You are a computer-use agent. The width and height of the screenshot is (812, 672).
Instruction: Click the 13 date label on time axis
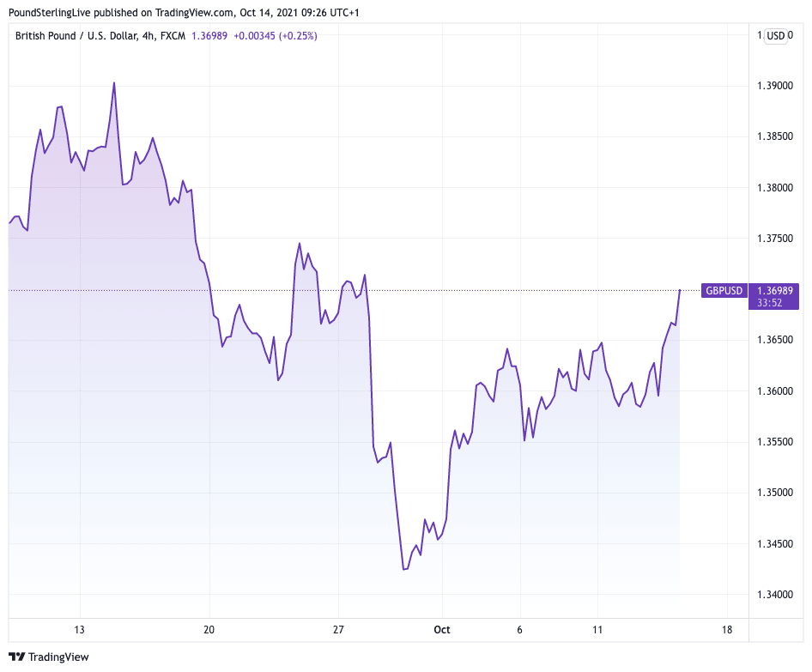tap(79, 630)
